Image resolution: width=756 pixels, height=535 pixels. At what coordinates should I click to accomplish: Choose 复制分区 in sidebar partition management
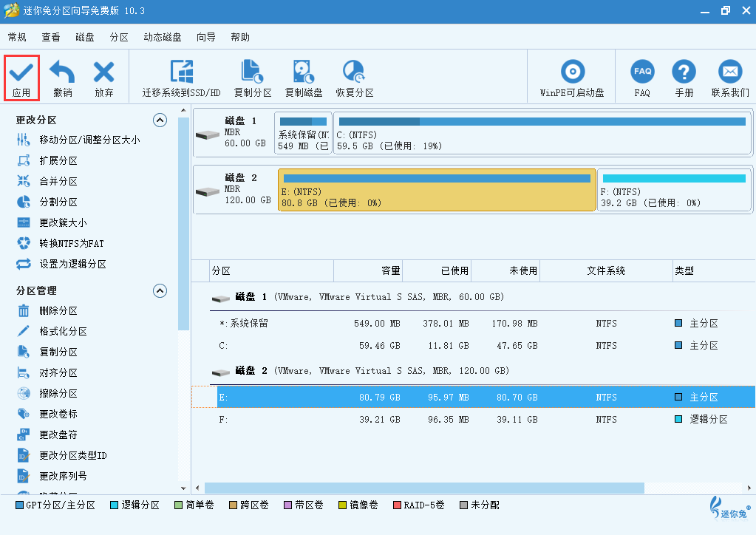click(47, 352)
